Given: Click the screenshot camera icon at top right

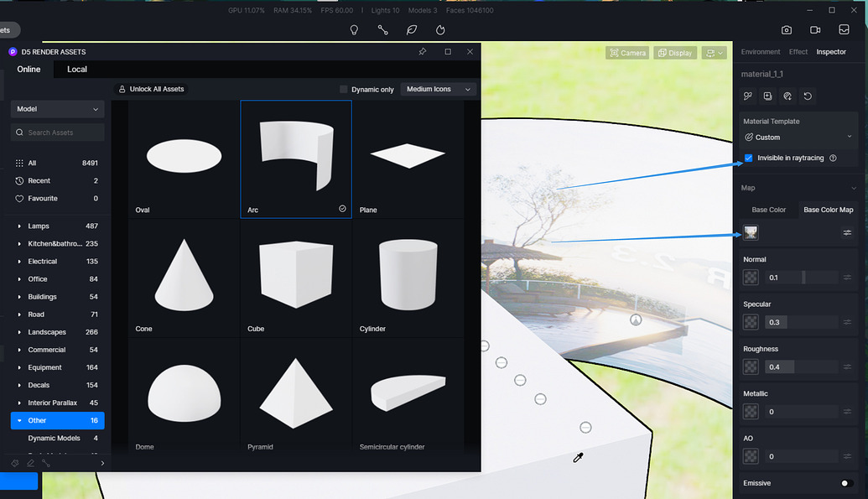Looking at the screenshot, I should 786,29.
